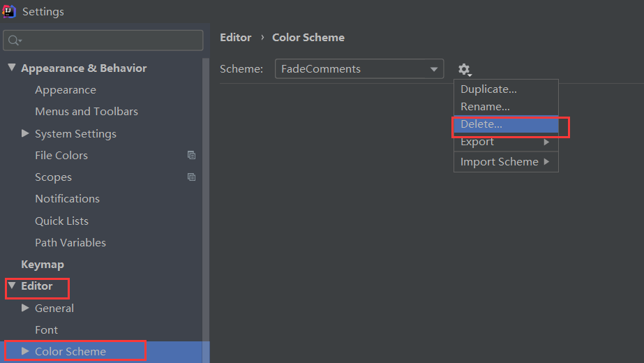Screen dimensions: 644x363
Task: Select the Color Scheme tree item
Action: coord(70,352)
